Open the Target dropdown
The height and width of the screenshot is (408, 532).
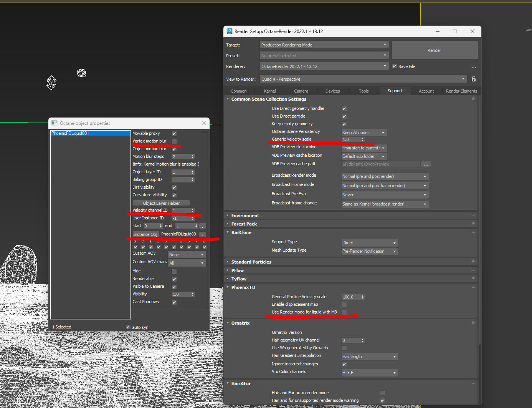click(x=324, y=45)
